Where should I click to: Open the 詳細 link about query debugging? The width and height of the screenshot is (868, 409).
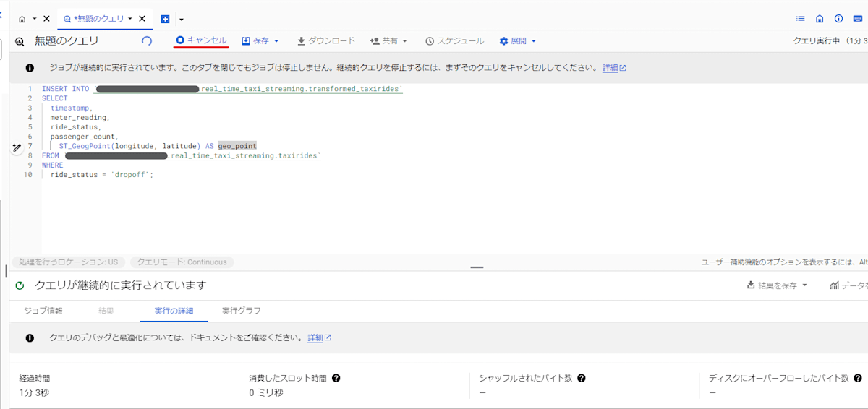point(319,337)
